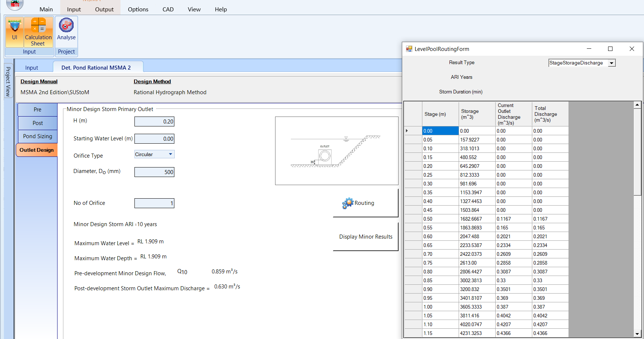The height and width of the screenshot is (339, 644).
Task: Select stage cell 0.85
Action: [x=440, y=280]
